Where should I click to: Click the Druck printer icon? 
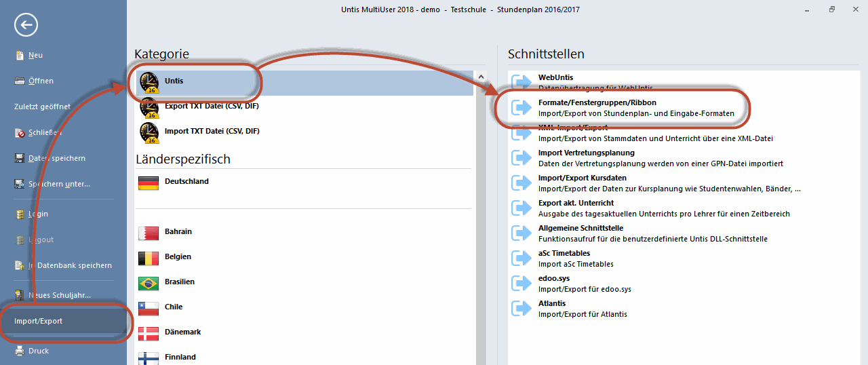point(20,351)
